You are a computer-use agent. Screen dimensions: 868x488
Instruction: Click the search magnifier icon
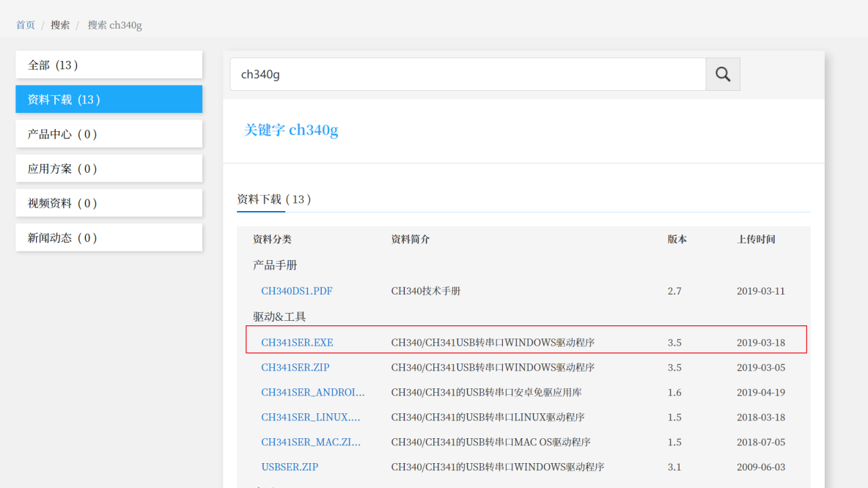click(722, 74)
